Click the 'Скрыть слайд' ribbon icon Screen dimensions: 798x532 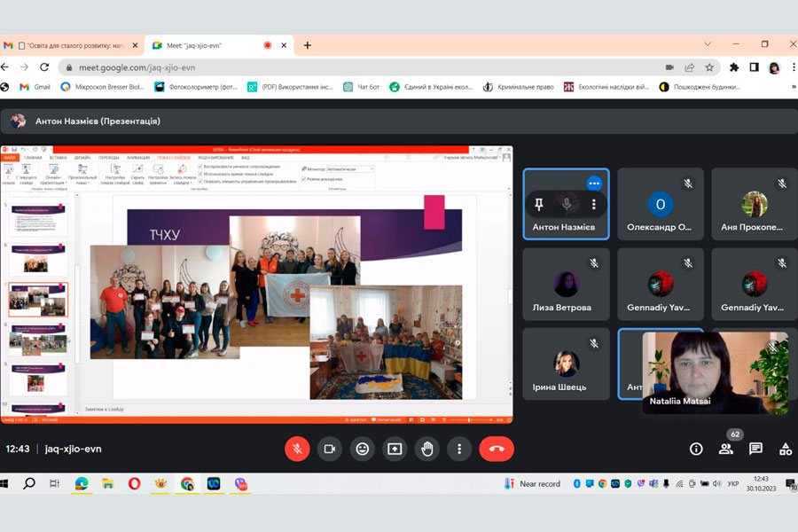pyautogui.click(x=137, y=174)
